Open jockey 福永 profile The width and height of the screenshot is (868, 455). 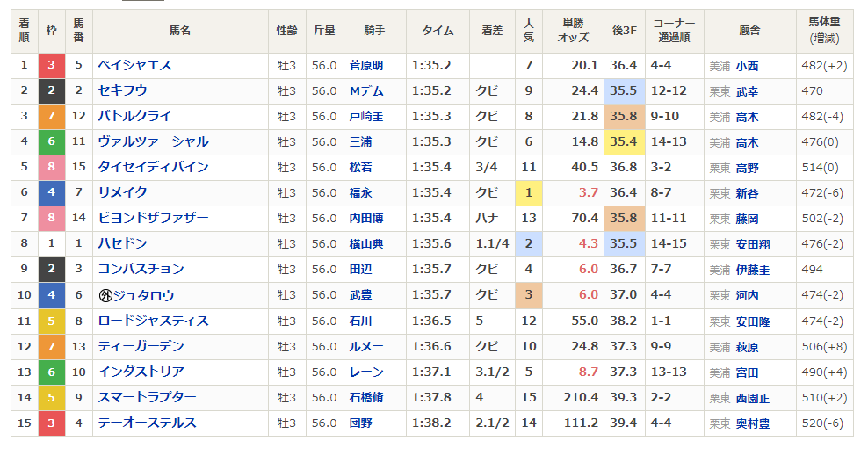coord(360,193)
